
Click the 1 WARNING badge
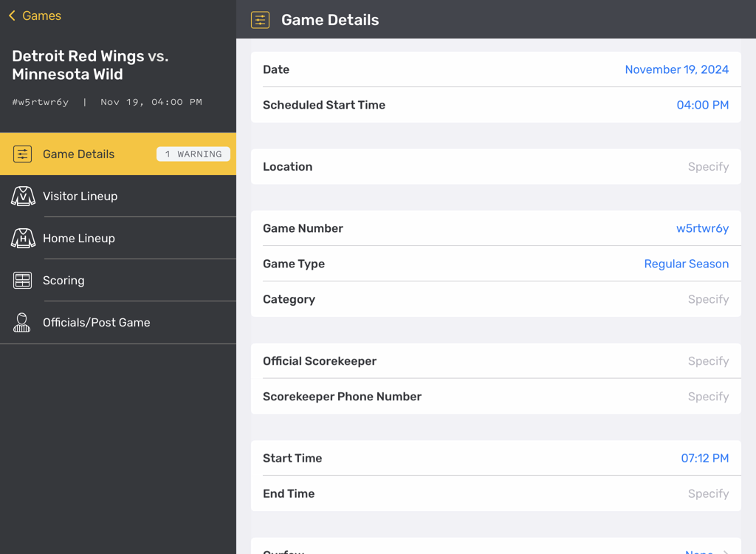click(x=193, y=154)
